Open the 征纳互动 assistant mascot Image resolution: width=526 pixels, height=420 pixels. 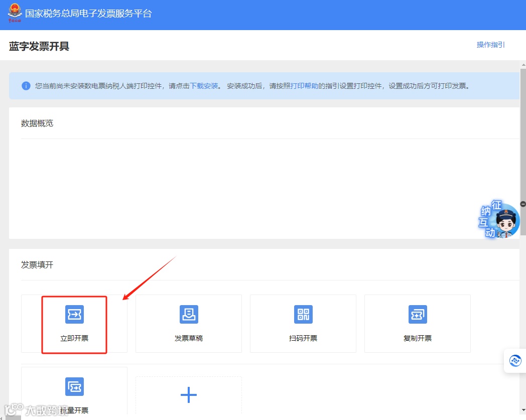tap(499, 219)
